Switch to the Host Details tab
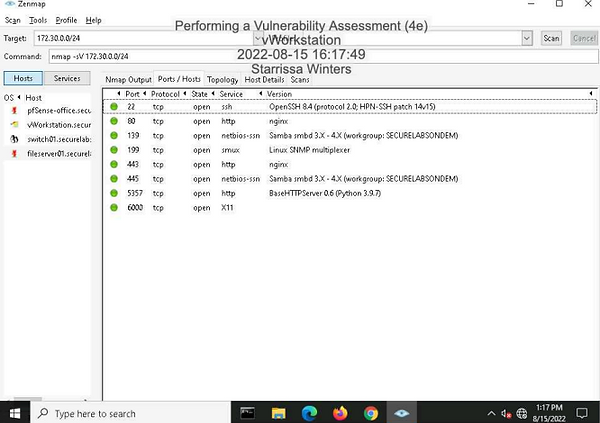Image resolution: width=600 pixels, height=423 pixels. point(264,80)
